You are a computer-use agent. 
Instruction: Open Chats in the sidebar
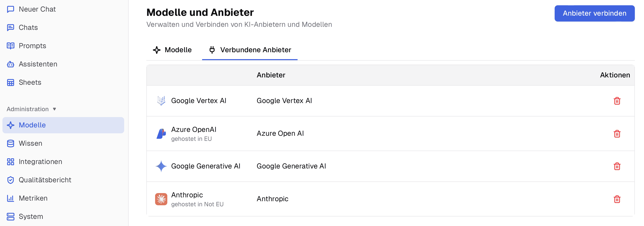28,27
